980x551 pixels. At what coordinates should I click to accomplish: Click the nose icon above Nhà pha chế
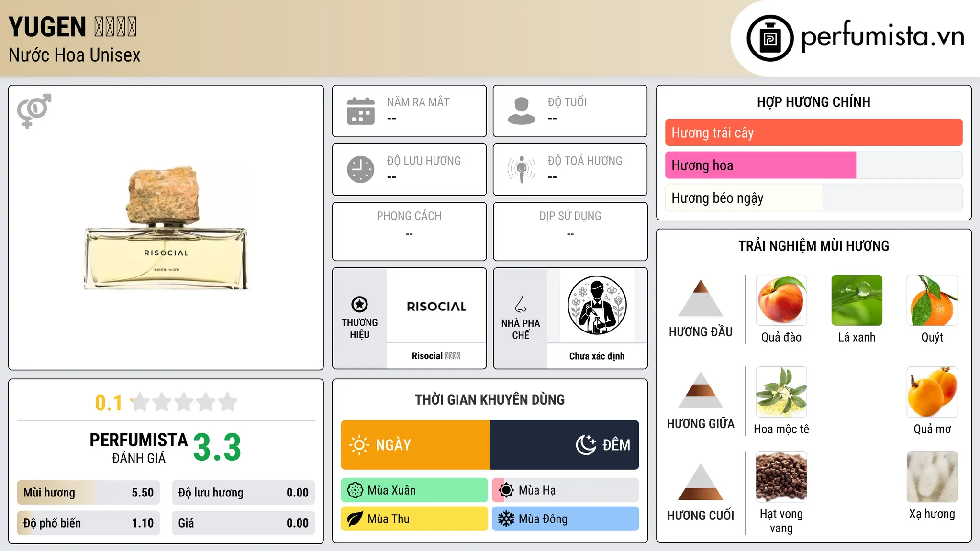[x=521, y=304]
